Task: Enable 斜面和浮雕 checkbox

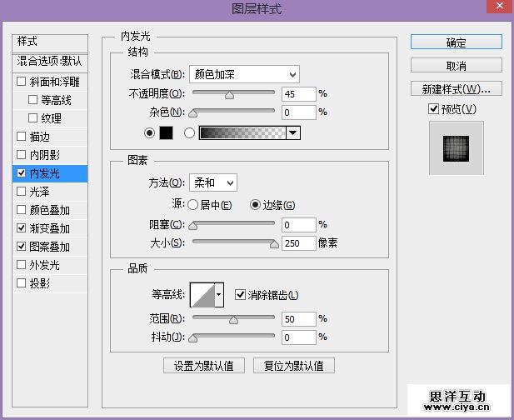Action: click(x=21, y=81)
